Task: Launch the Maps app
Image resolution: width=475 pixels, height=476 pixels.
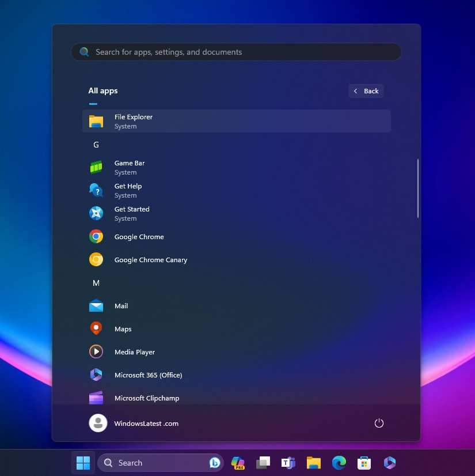Action: pyautogui.click(x=123, y=329)
